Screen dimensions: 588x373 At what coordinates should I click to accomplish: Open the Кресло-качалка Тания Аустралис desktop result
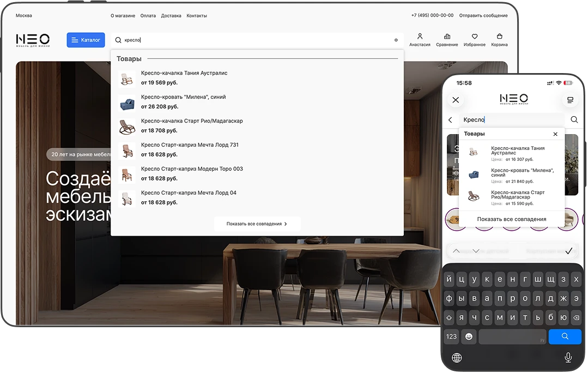(x=184, y=73)
